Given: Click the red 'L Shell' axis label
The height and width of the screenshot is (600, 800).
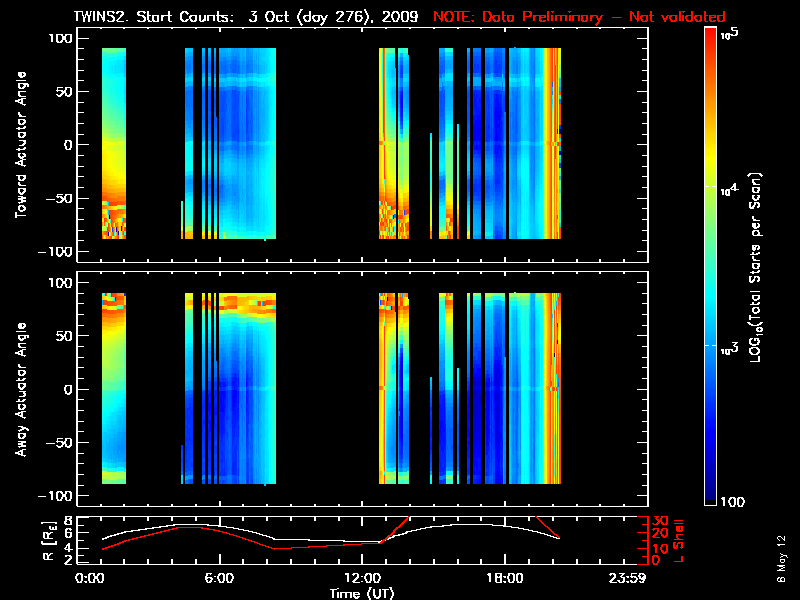Looking at the screenshot, I should tap(687, 540).
